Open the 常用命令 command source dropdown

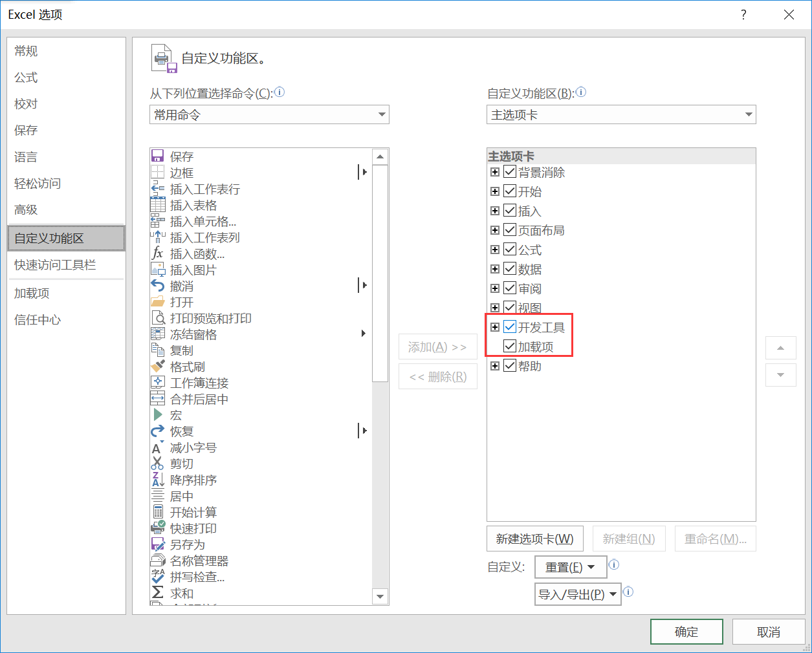coord(269,114)
